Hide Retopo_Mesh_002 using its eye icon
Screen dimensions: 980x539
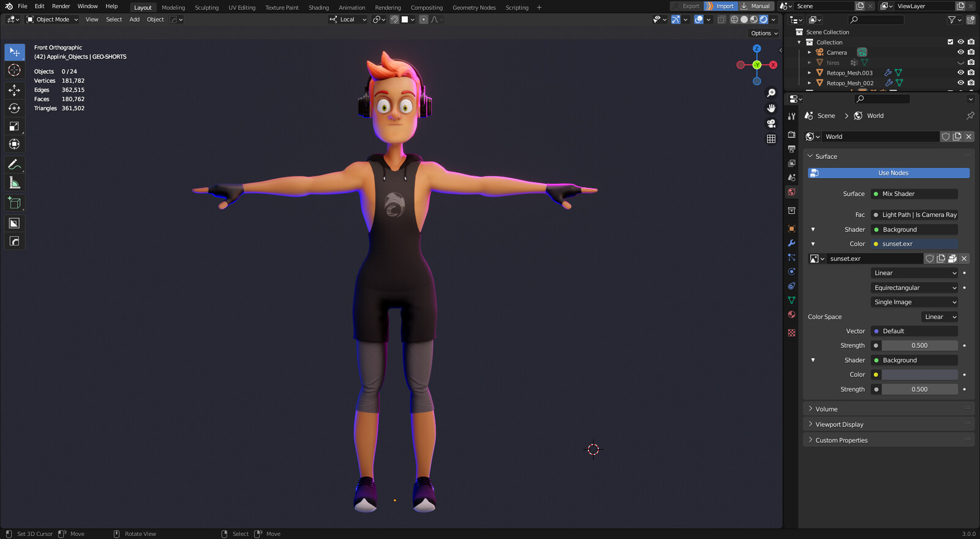click(960, 83)
